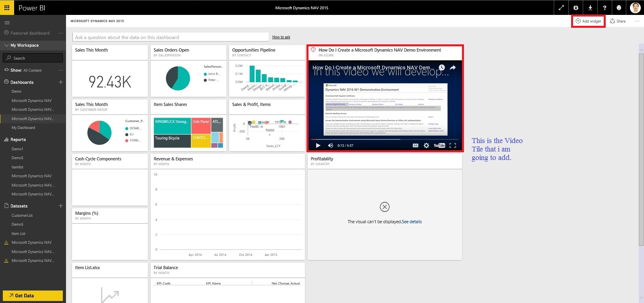Enter full screen mode with arrows icon
This screenshot has height=303, width=644.
tap(561, 8)
